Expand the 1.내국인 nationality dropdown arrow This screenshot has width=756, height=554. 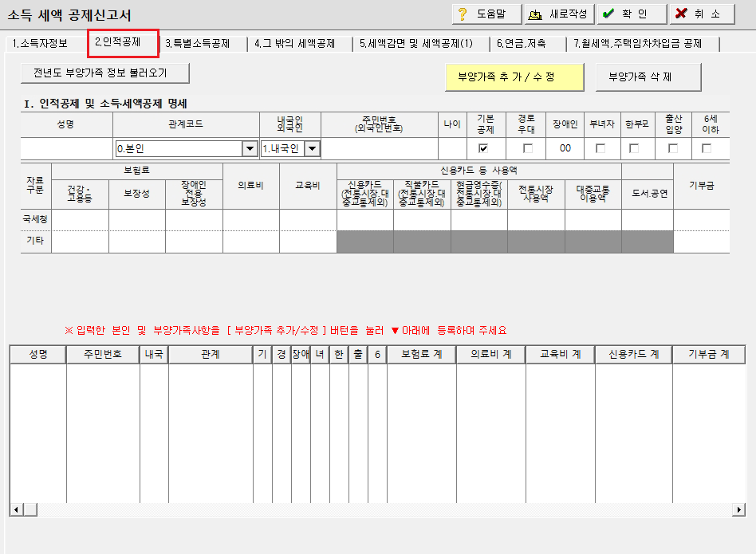(313, 148)
